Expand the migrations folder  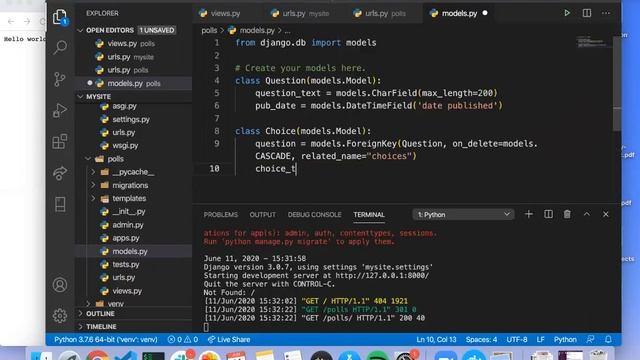93,185
